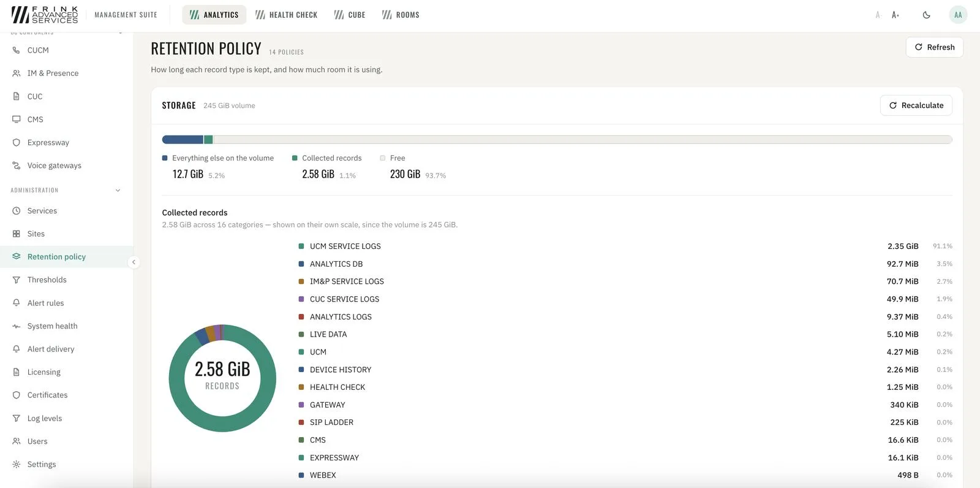This screenshot has width=980, height=488.
Task: Toggle dark mode with the moon icon
Action: coord(927,15)
